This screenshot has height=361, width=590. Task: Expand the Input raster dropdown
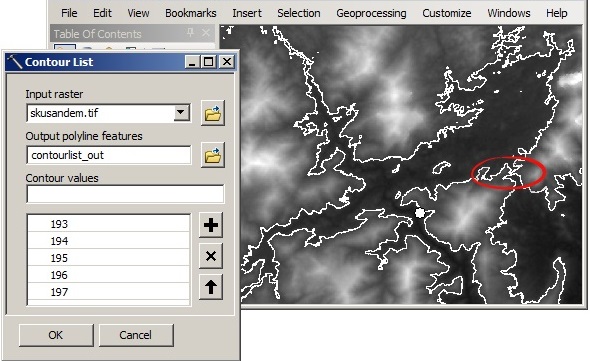click(181, 112)
